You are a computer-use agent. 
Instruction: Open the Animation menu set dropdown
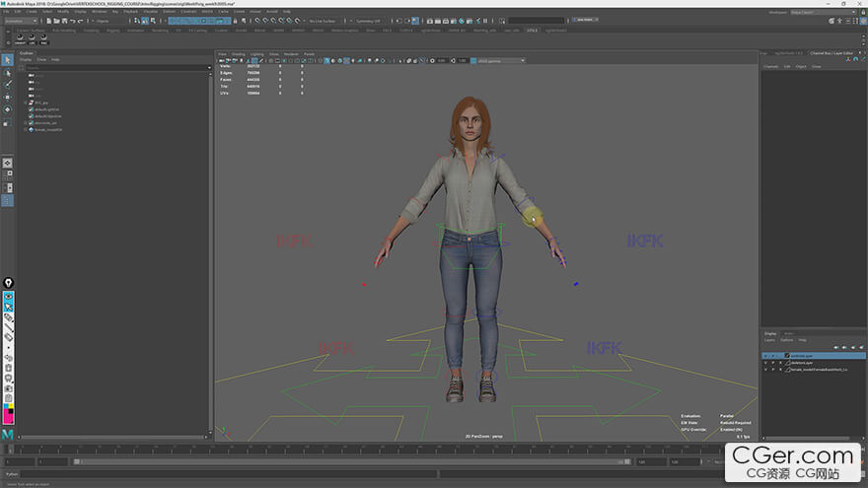point(20,21)
